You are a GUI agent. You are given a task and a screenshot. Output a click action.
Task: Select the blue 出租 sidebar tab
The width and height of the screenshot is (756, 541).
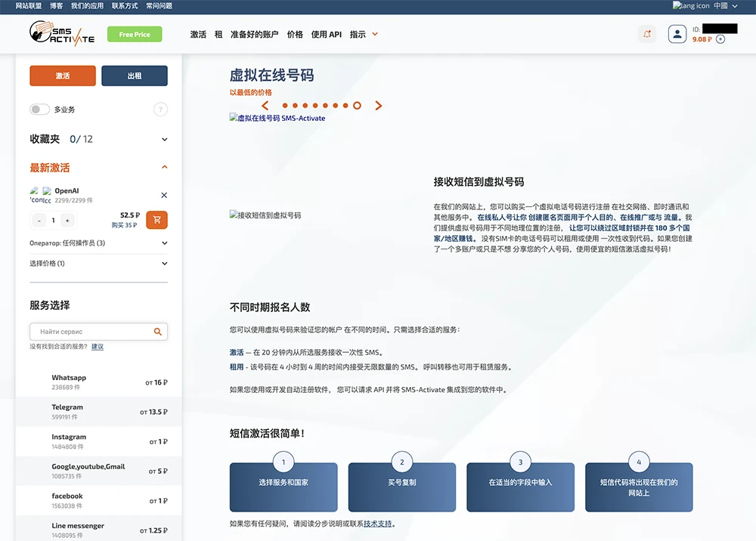tap(135, 76)
